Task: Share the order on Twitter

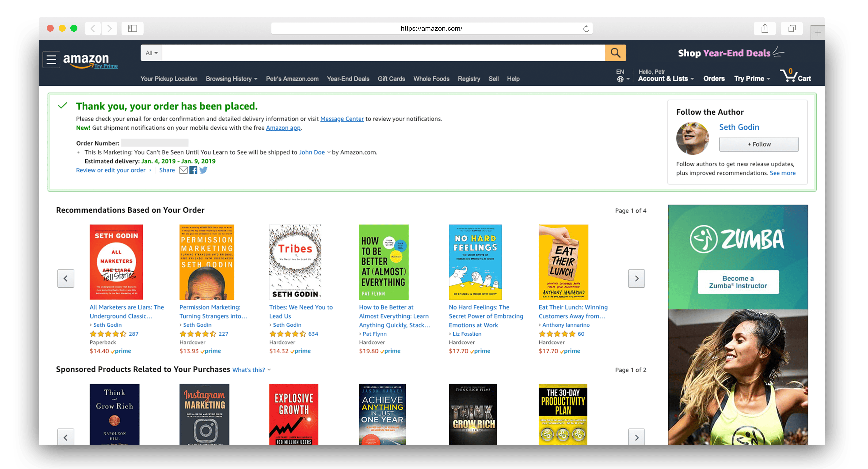Action: pyautogui.click(x=203, y=170)
